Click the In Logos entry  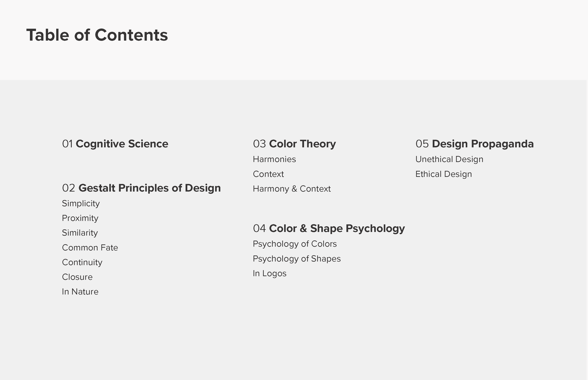(270, 273)
